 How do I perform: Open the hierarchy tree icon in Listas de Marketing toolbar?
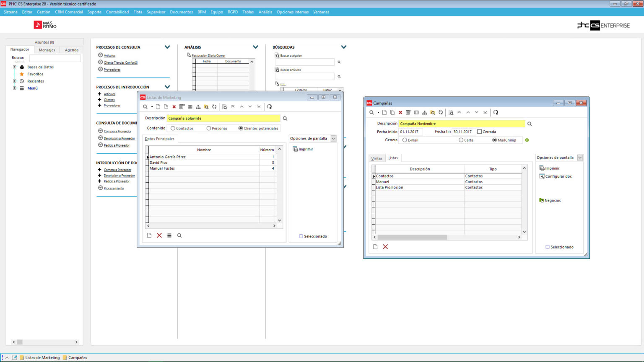click(198, 107)
